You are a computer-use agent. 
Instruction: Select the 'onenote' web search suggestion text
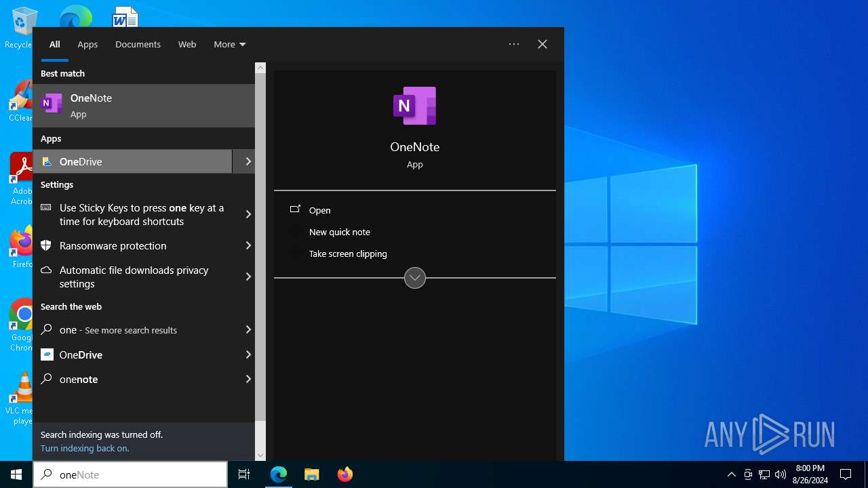coord(79,379)
